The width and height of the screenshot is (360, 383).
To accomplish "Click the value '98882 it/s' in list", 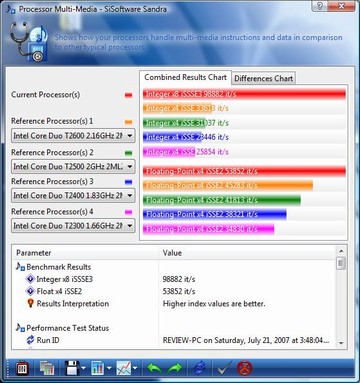I will pos(179,279).
